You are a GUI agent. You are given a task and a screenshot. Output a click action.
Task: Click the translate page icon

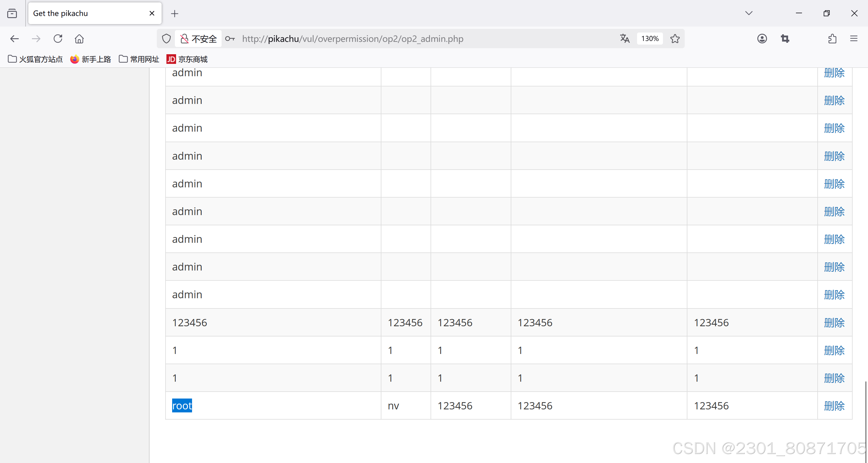coord(624,39)
